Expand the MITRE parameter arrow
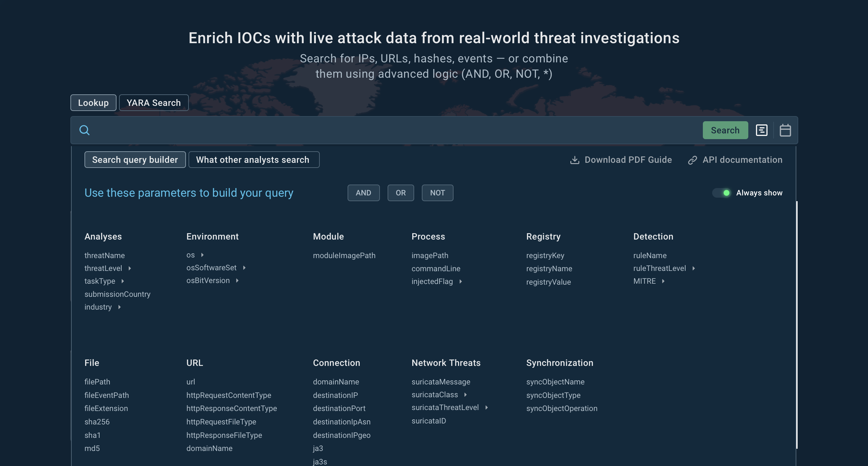This screenshot has width=868, height=466. point(663,281)
